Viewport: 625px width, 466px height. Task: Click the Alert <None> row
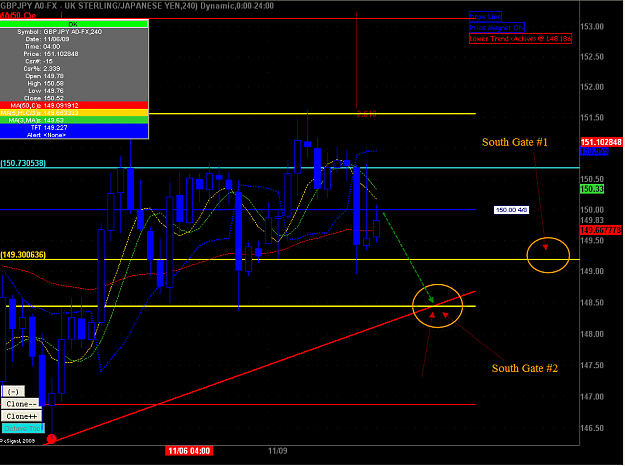pos(74,135)
